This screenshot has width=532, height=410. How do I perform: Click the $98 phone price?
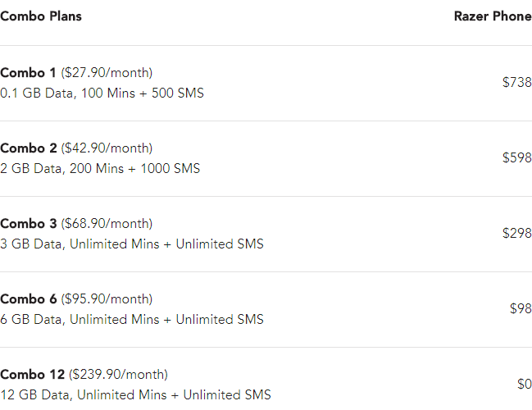pos(521,308)
